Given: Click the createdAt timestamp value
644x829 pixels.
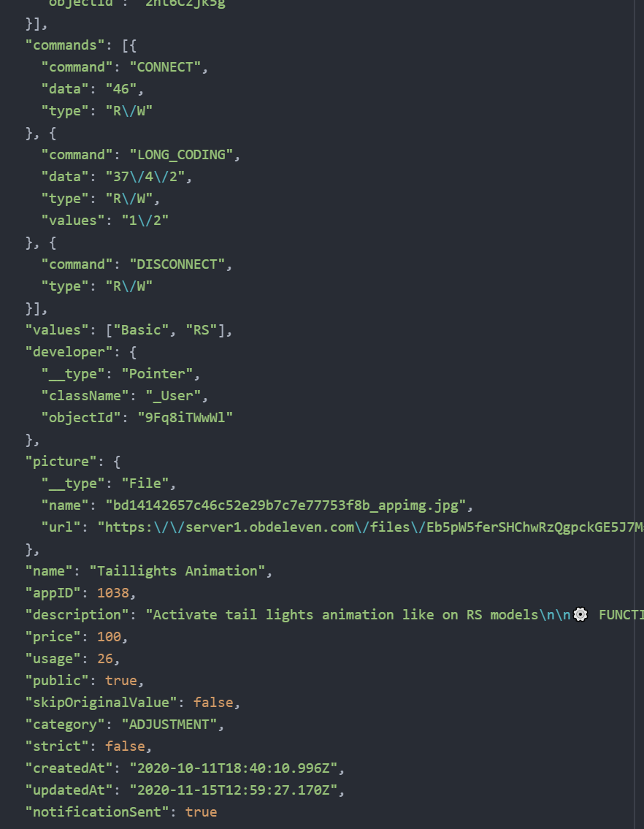Looking at the screenshot, I should [233, 768].
